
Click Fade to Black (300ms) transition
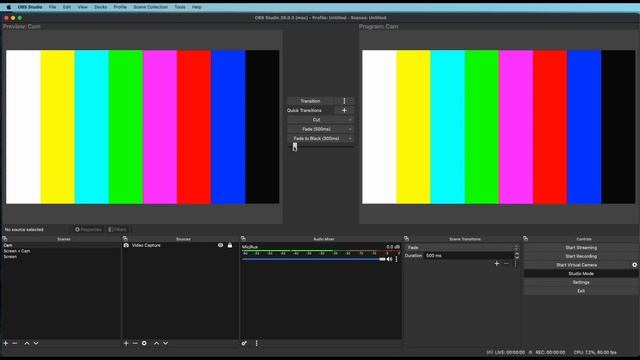(316, 138)
